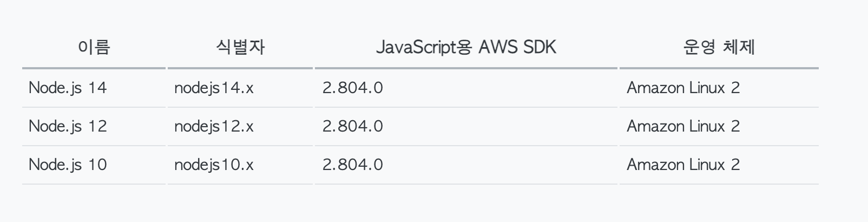Click the 이름 column header
This screenshot has height=222, width=868.
[94, 48]
